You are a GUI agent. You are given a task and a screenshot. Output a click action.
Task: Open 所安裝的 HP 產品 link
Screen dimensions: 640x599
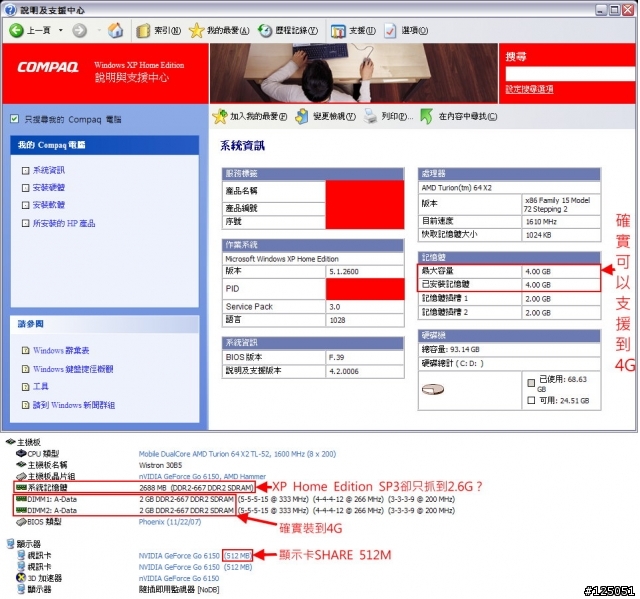(64, 223)
